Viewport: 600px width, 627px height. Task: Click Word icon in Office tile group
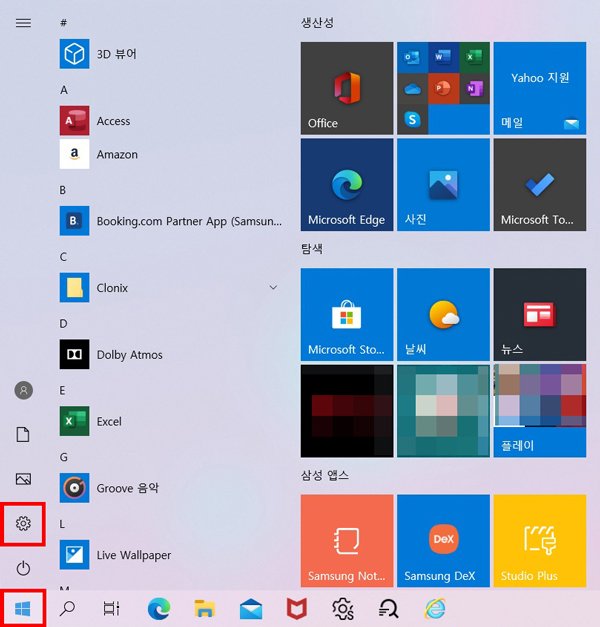click(443, 57)
